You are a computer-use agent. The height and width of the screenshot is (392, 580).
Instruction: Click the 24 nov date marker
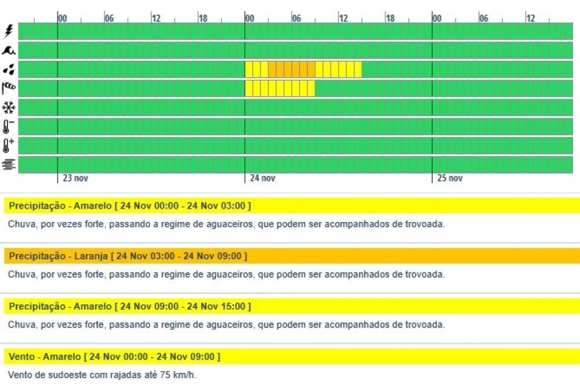point(263,178)
